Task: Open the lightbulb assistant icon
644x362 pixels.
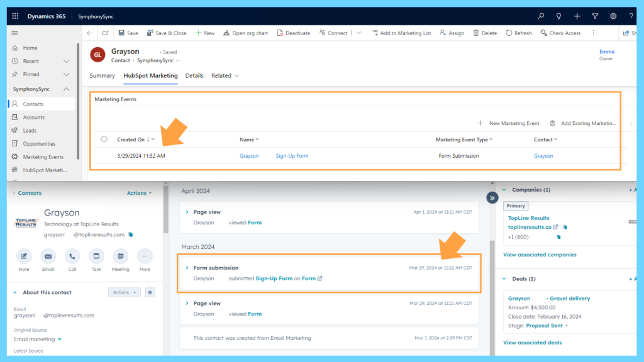Action: pyautogui.click(x=558, y=16)
